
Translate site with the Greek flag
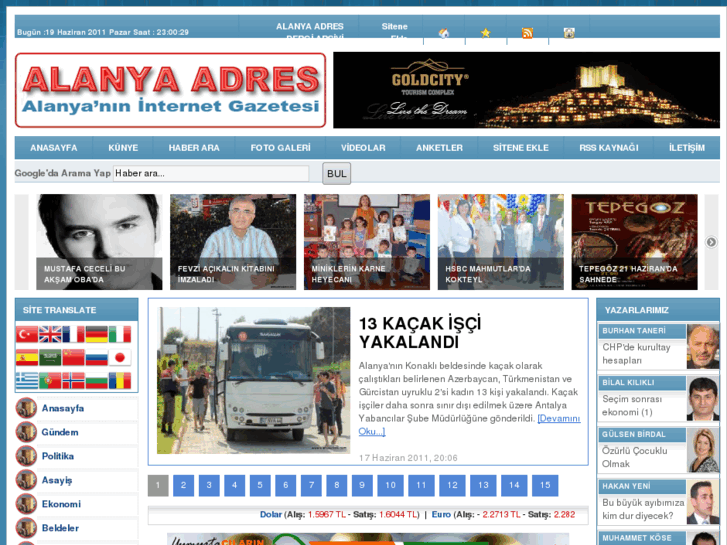[x=27, y=381]
